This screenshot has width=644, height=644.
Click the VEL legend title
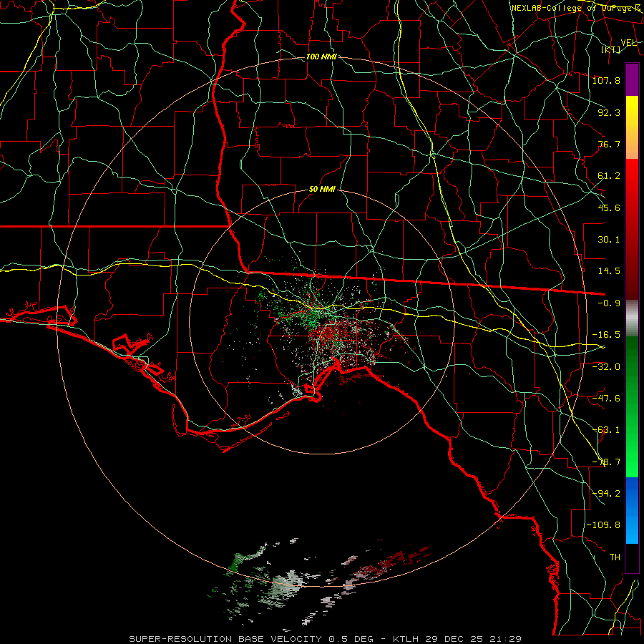tap(629, 43)
